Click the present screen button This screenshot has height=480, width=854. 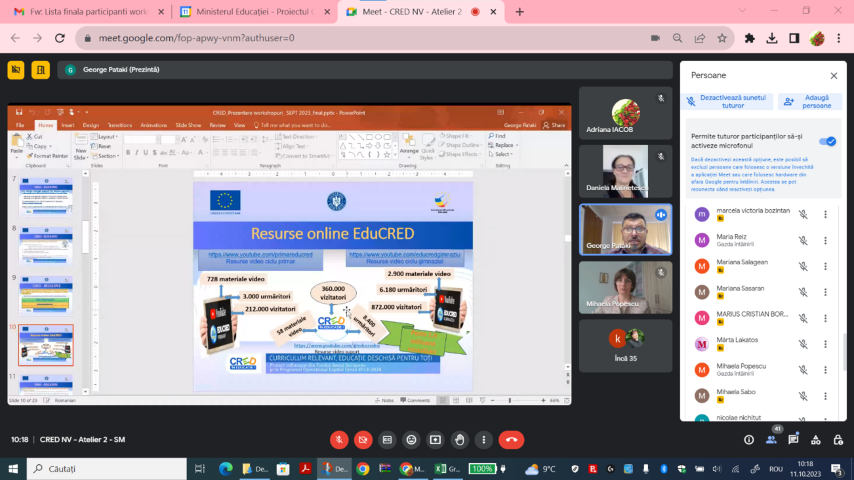pos(435,439)
